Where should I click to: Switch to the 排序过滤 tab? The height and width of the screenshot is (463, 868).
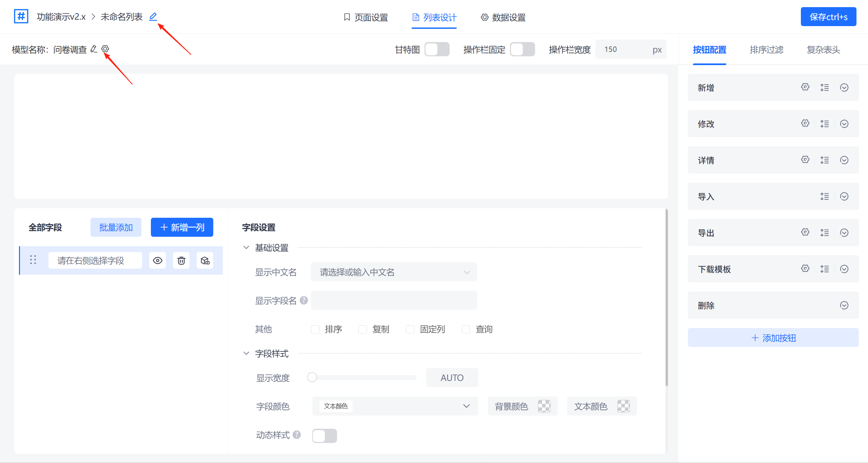click(x=766, y=50)
